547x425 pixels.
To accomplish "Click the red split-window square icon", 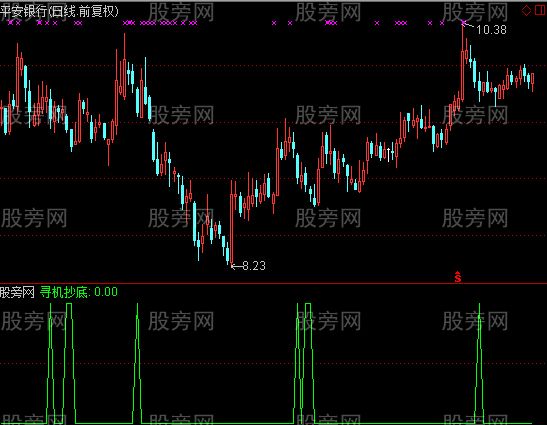I will pyautogui.click(x=540, y=10).
